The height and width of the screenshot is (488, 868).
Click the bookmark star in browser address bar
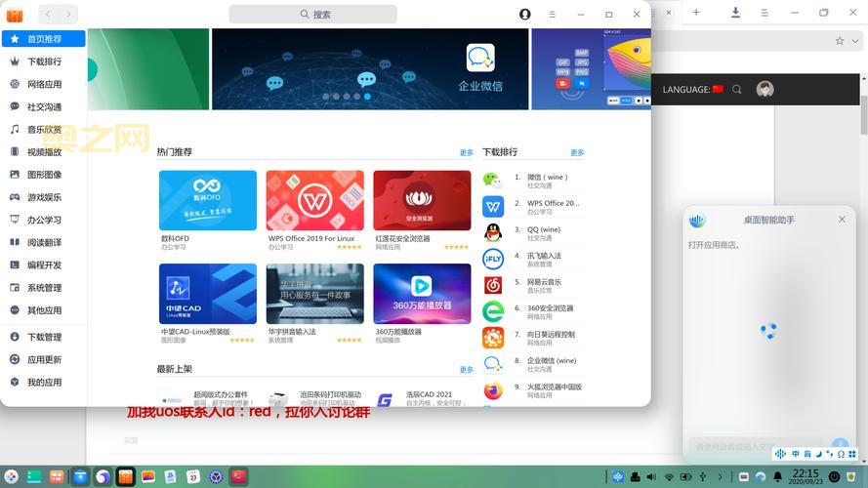840,41
